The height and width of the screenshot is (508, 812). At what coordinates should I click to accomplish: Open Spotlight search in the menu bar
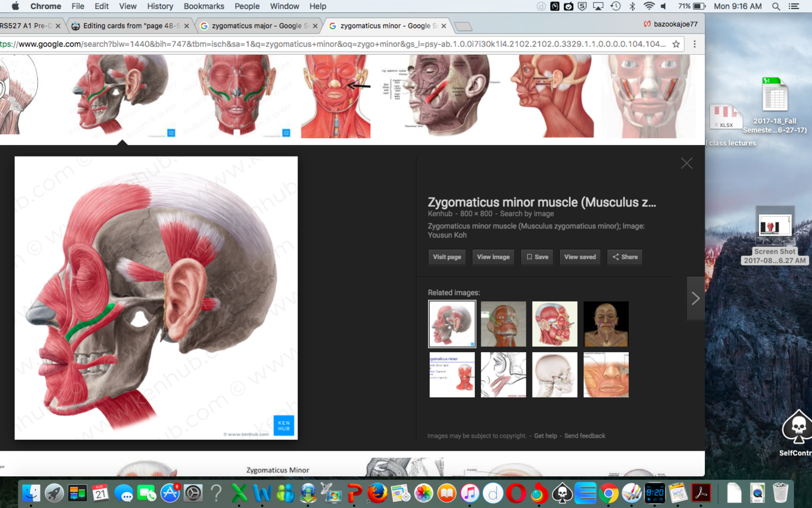click(776, 6)
